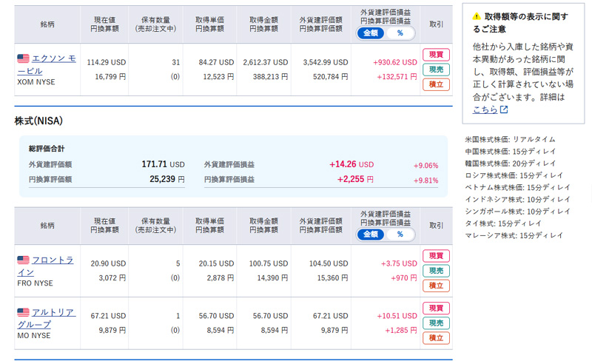Click 現売 button for フロントライン
This screenshot has width=592, height=364.
click(436, 271)
